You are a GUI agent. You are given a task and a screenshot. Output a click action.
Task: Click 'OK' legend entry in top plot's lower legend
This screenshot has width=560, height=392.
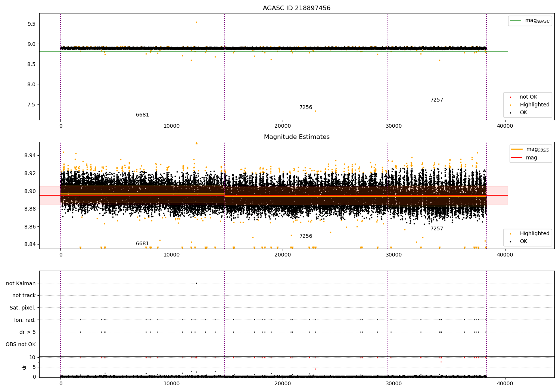[x=519, y=113]
